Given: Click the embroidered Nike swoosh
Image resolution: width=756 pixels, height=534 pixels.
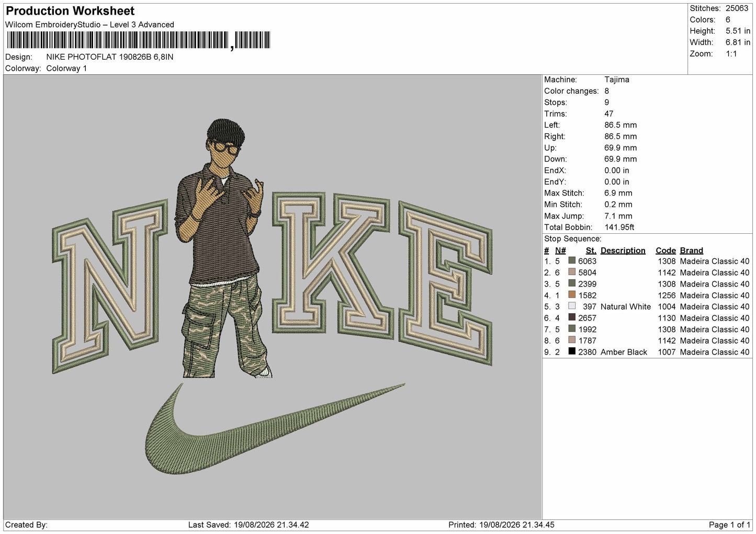Looking at the screenshot, I should pos(275,430).
